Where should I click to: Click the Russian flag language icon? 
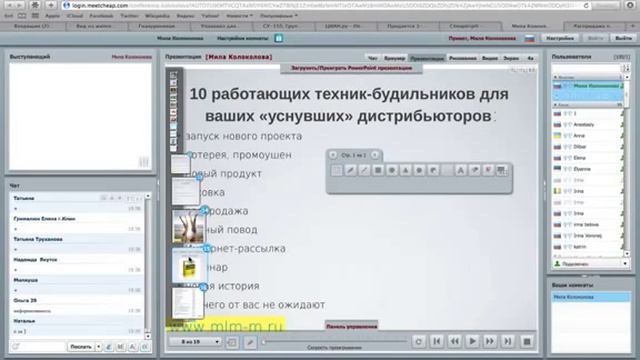point(530,38)
